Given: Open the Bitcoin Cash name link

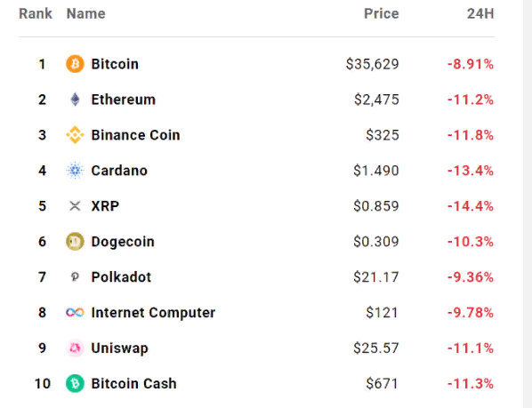Looking at the screenshot, I should (134, 383).
